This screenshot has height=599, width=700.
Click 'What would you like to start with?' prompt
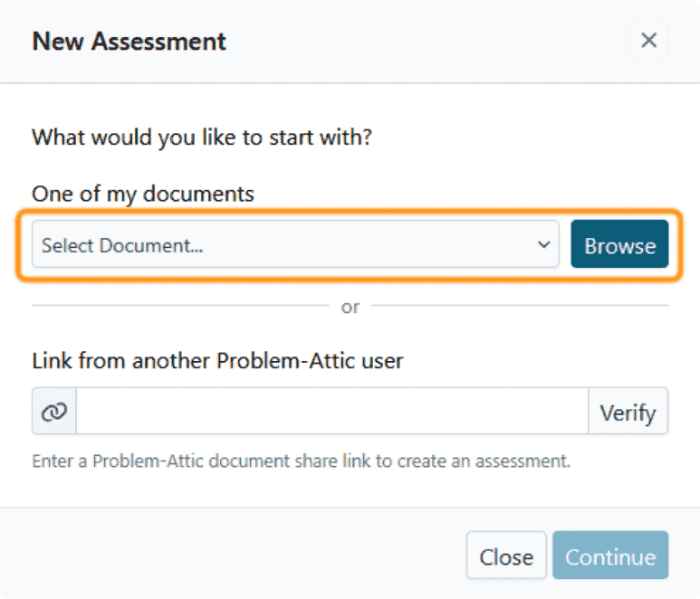tap(202, 138)
